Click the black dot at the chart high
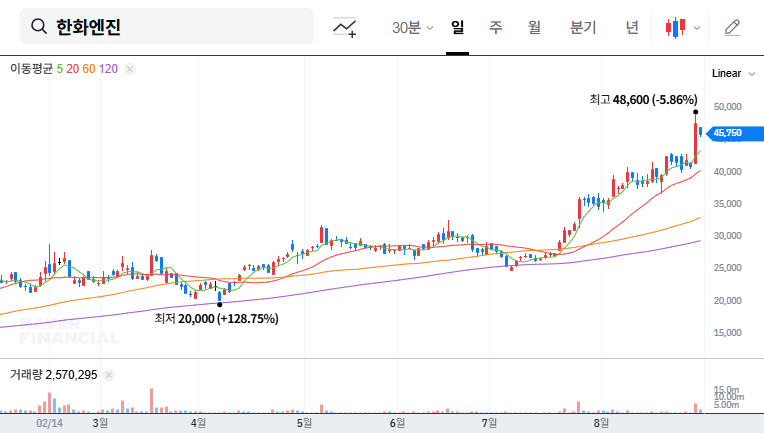The image size is (764, 433). pos(695,112)
